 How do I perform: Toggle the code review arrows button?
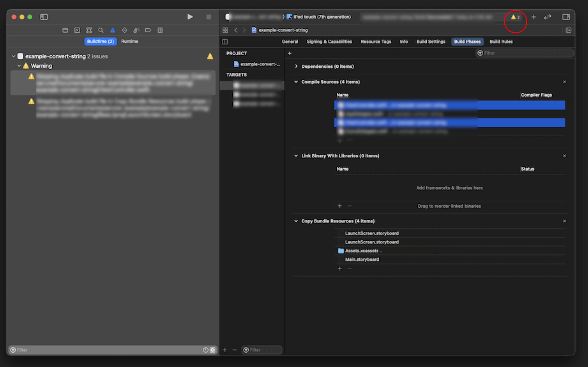coord(547,17)
